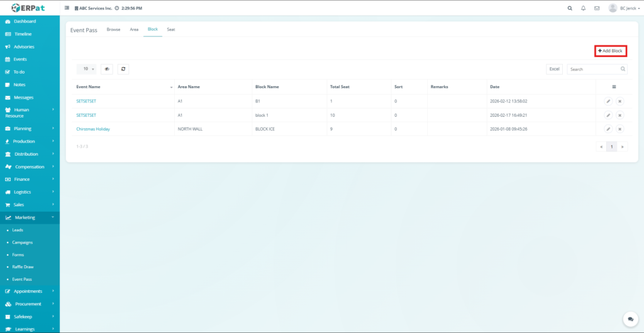
Task: Open the Christmas Holiday event link
Action: (x=93, y=129)
